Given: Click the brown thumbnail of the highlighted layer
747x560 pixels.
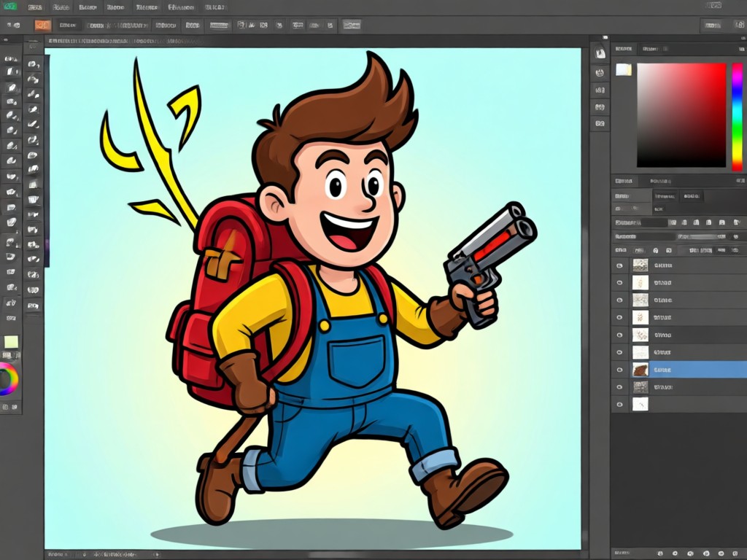Looking at the screenshot, I should click(640, 370).
